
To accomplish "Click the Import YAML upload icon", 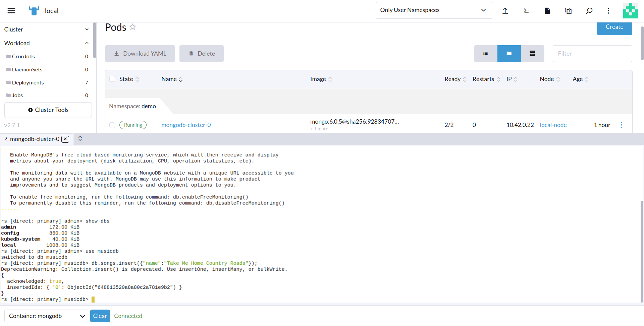I will pyautogui.click(x=505, y=11).
